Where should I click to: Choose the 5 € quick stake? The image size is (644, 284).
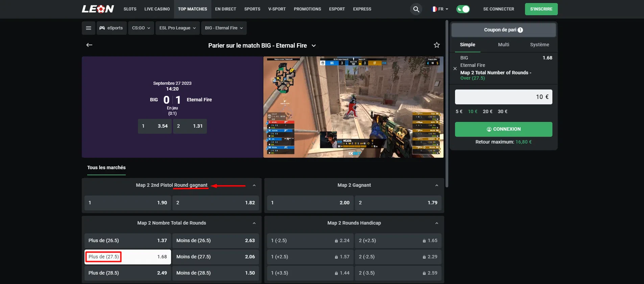pos(459,111)
